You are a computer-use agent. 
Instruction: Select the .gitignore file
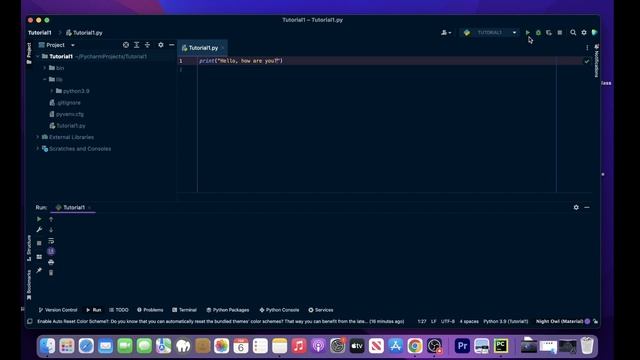tap(65, 103)
